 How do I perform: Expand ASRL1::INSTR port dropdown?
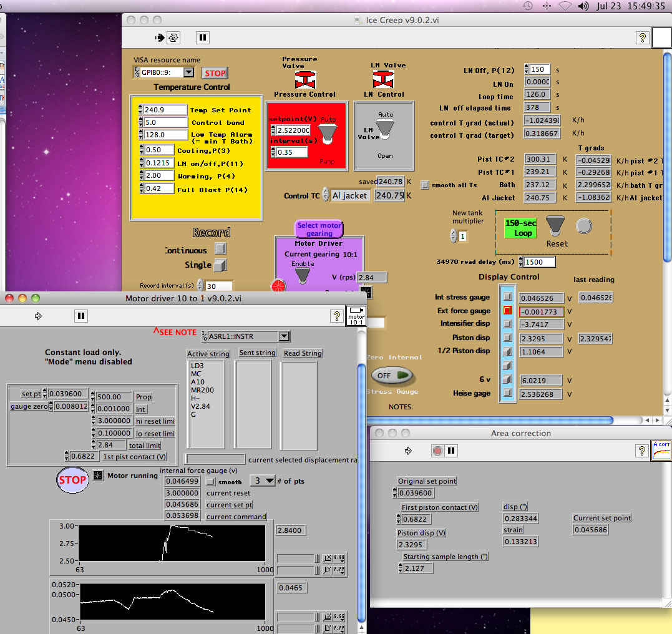tap(284, 336)
